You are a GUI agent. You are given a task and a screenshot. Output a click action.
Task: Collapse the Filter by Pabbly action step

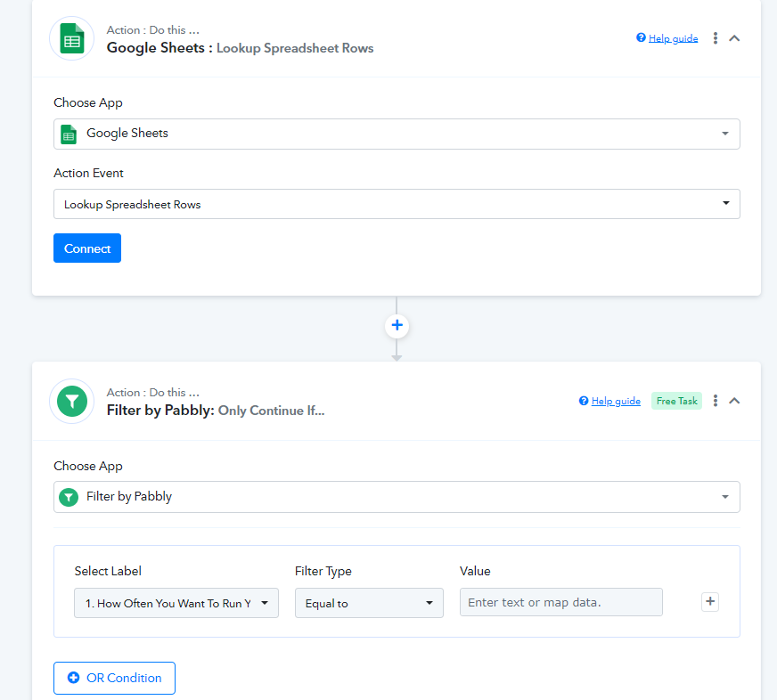pos(734,401)
